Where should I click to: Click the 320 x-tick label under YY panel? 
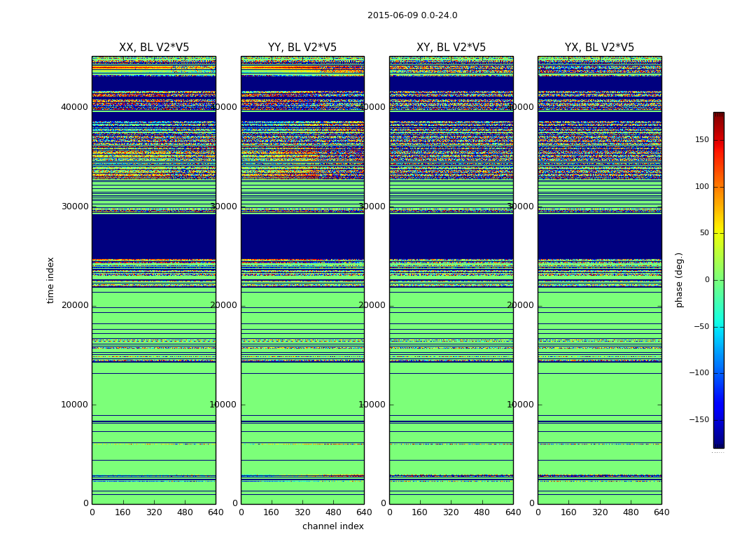point(302,512)
